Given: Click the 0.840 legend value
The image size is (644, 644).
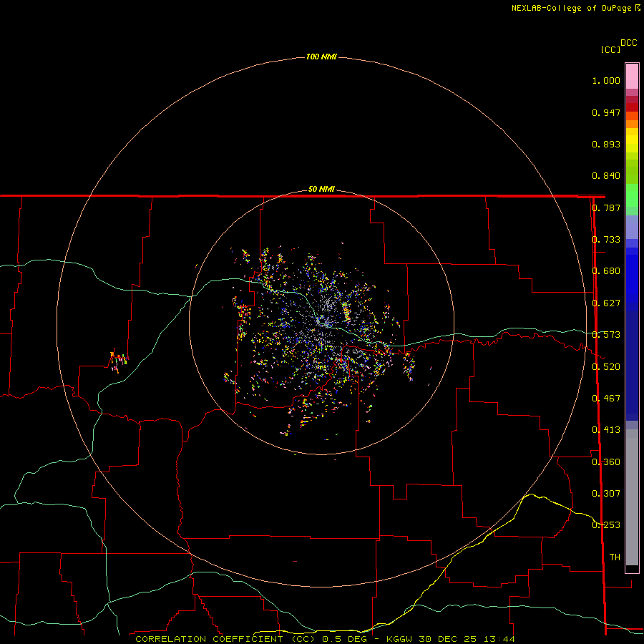Looking at the screenshot, I should pyautogui.click(x=606, y=176).
